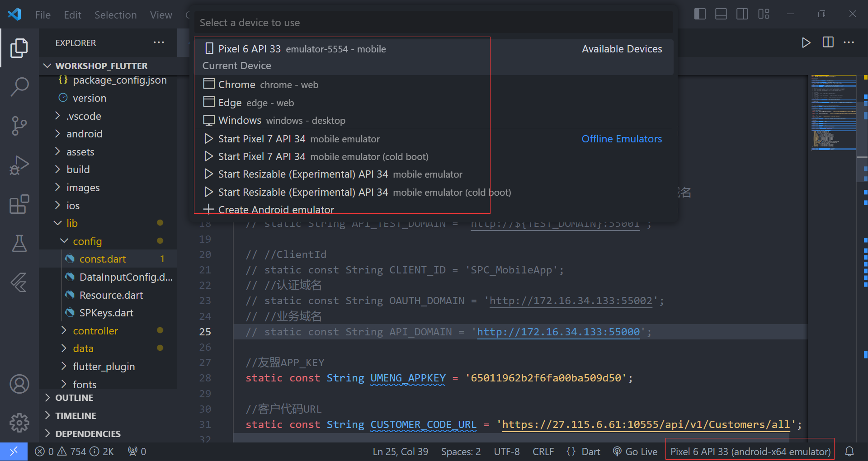This screenshot has height=461, width=868.
Task: Open the Source Control view
Action: click(19, 126)
